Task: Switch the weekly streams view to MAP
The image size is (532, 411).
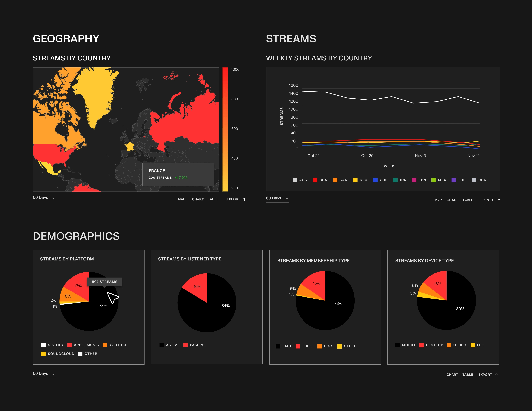Action: point(438,200)
